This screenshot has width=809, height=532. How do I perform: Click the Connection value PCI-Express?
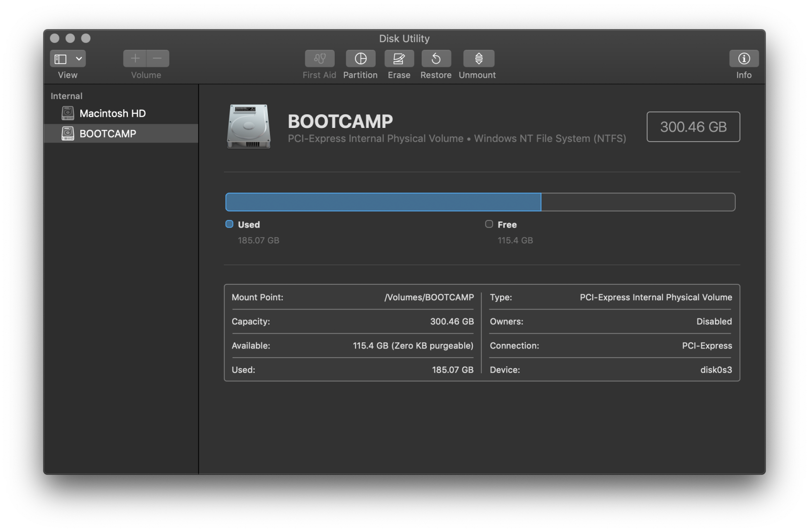[707, 346]
